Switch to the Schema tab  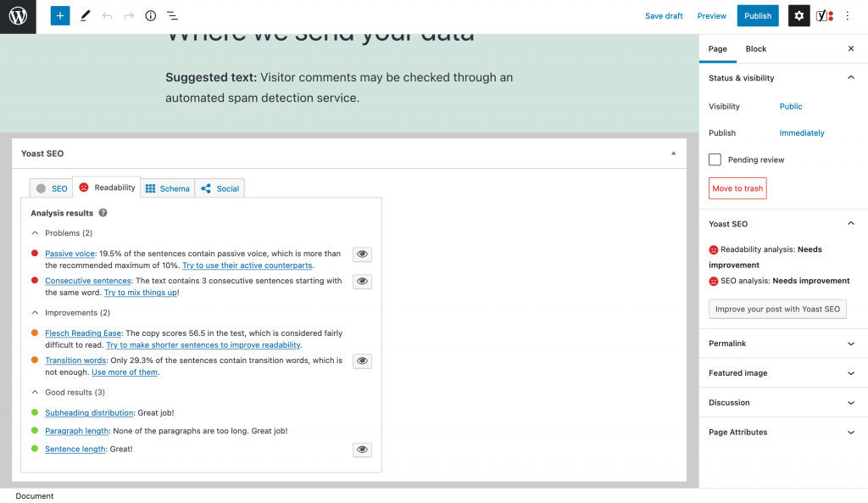pos(167,188)
